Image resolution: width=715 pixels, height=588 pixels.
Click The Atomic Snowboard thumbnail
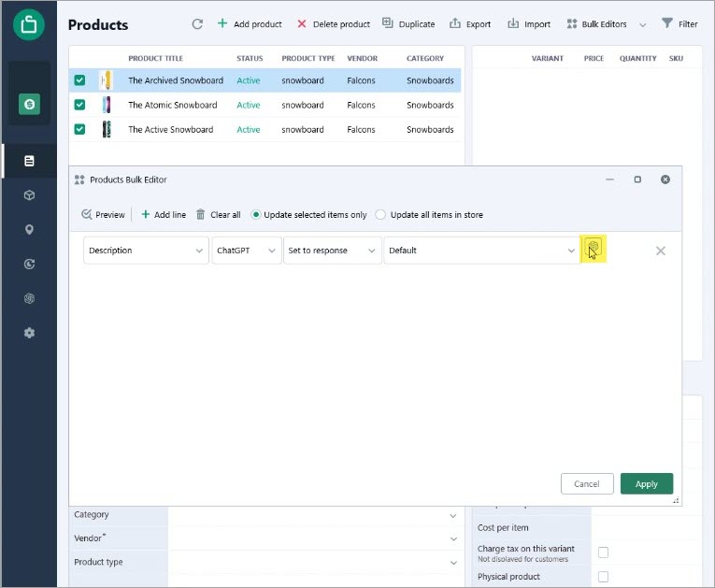pyautogui.click(x=107, y=105)
